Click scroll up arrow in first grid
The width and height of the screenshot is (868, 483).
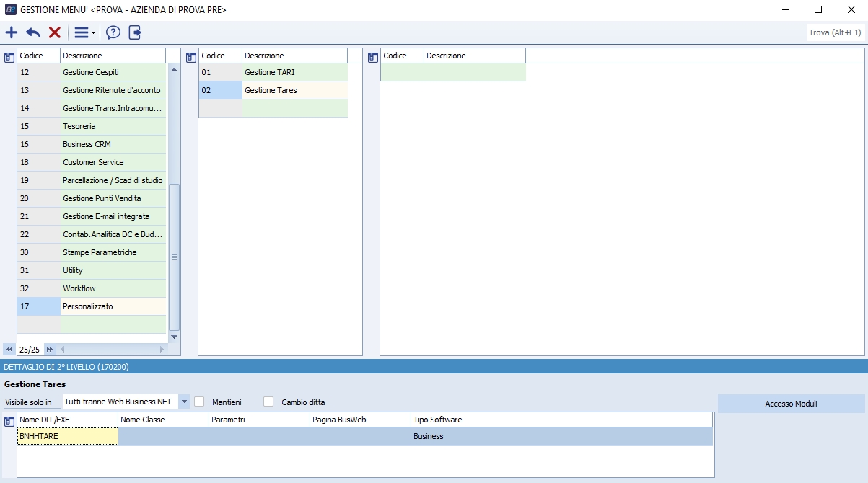(x=174, y=70)
